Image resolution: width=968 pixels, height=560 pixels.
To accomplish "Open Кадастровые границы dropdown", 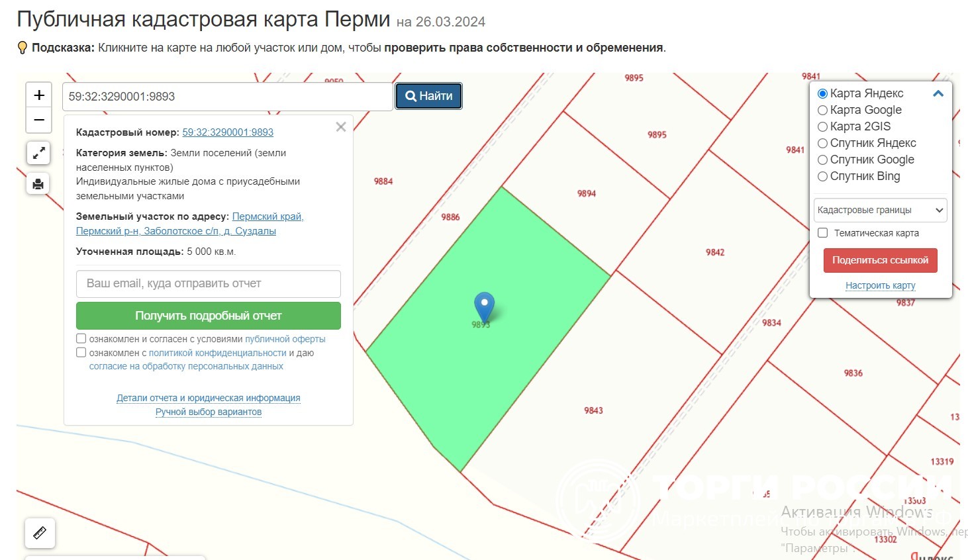I will [880, 210].
